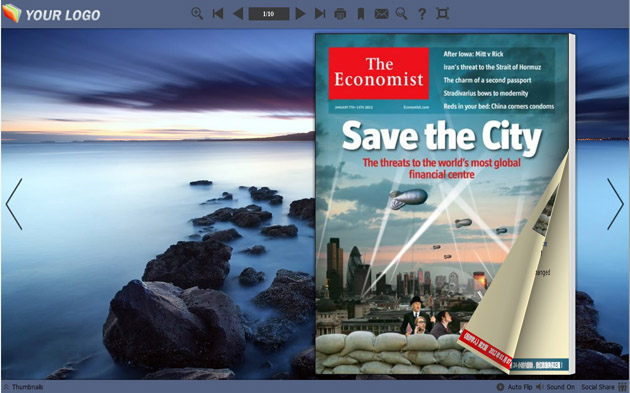Flip backward with the large left arrow

(x=14, y=204)
